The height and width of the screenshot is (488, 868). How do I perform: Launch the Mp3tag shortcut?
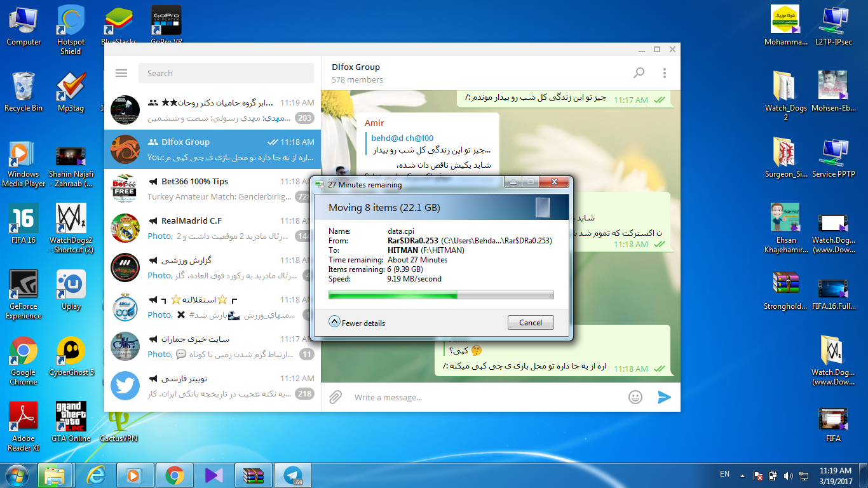click(71, 91)
